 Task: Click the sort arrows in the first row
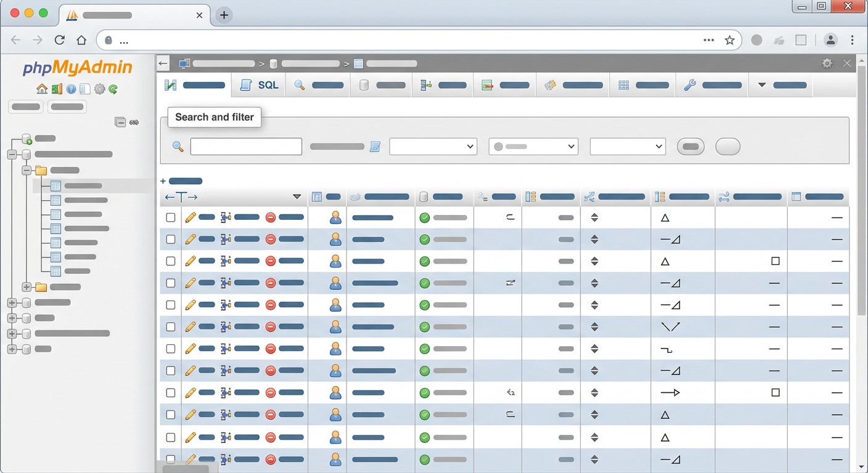point(594,217)
